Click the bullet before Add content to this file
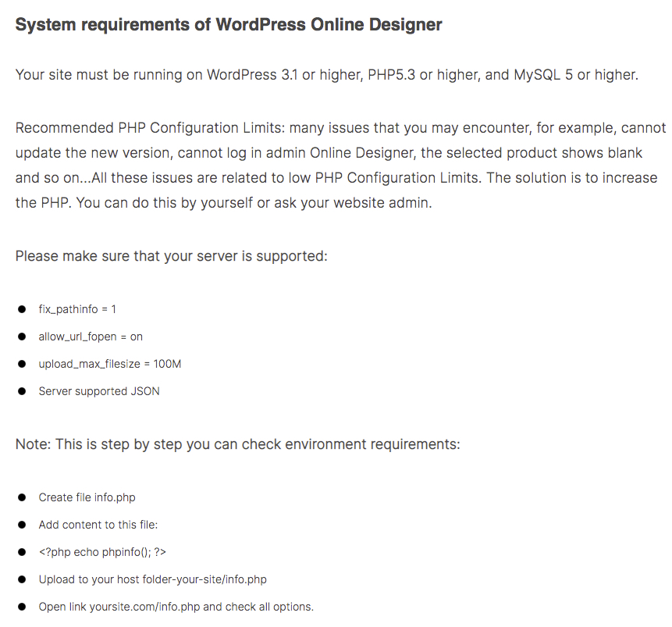Image resolution: width=672 pixels, height=627 pixels. [x=22, y=525]
